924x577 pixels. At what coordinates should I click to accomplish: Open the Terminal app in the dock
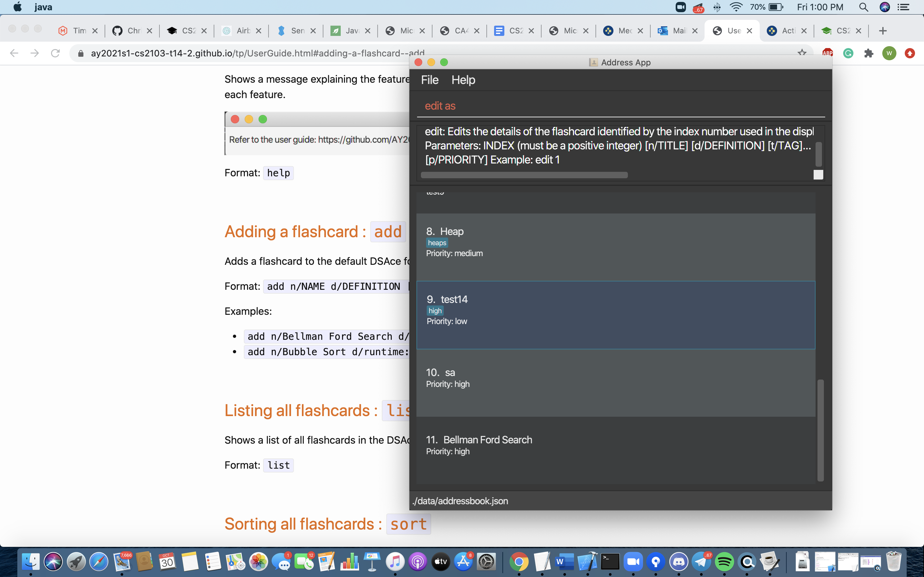[x=610, y=561]
